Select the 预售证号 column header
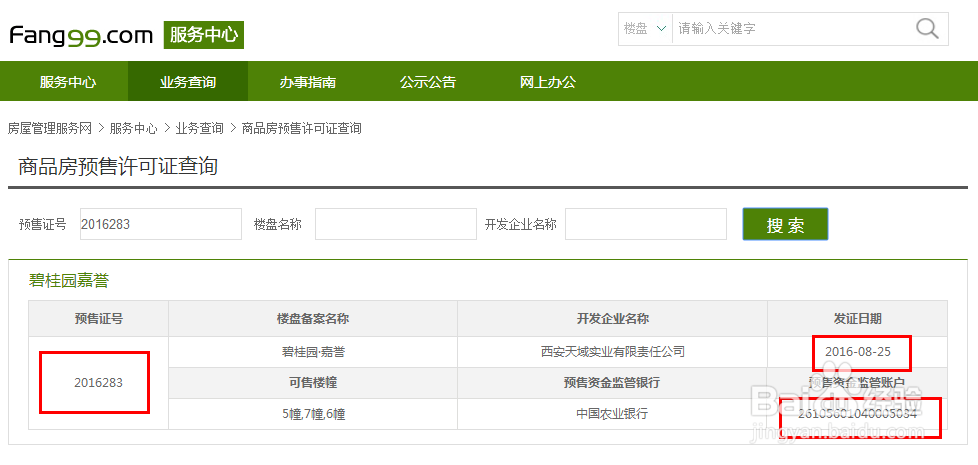The width and height of the screenshot is (978, 465). click(x=99, y=319)
